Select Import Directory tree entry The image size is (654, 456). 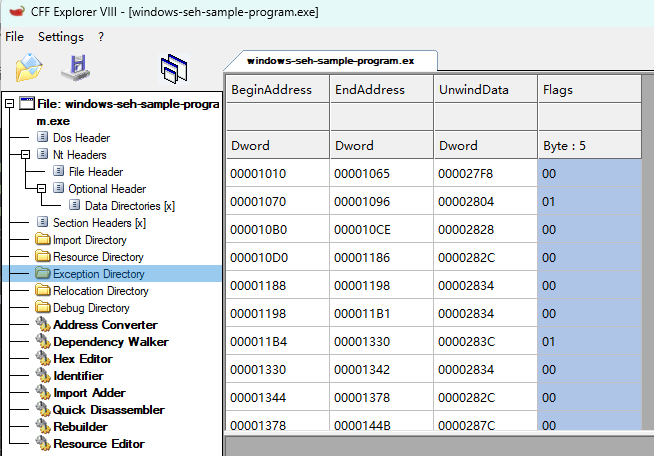[x=90, y=240]
